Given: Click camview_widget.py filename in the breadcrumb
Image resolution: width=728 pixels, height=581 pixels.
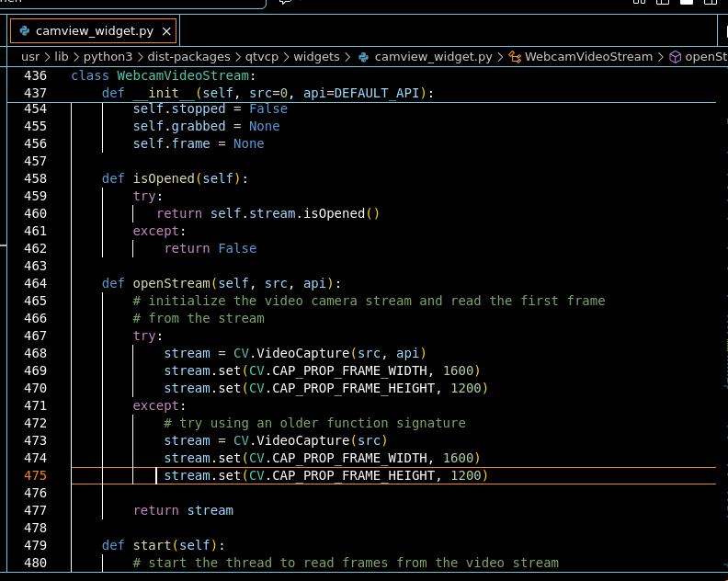Looking at the screenshot, I should (433, 57).
